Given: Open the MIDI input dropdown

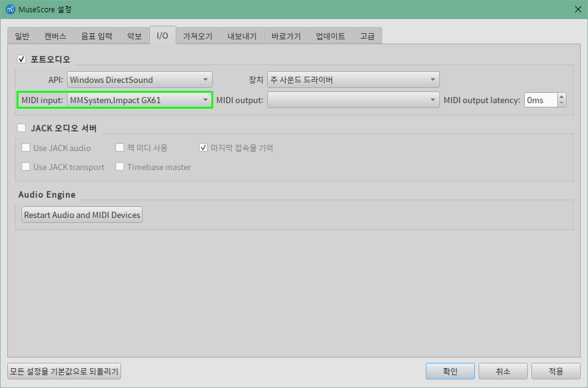Looking at the screenshot, I should (139, 100).
